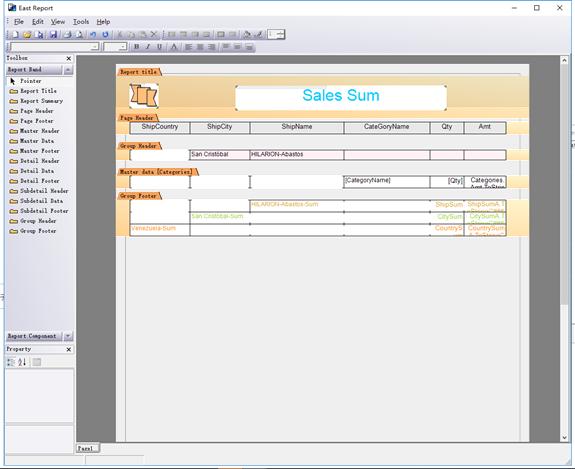
Task: Open the font size dropdown
Action: (x=123, y=47)
